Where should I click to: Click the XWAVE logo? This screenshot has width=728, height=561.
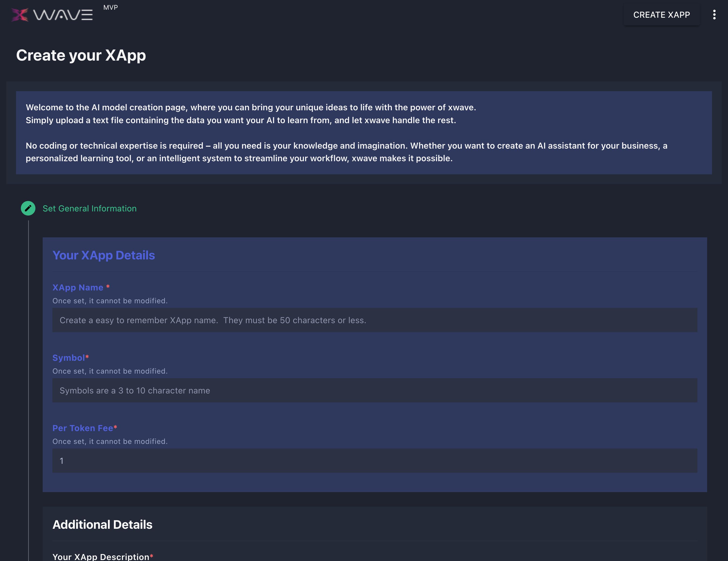coord(52,15)
